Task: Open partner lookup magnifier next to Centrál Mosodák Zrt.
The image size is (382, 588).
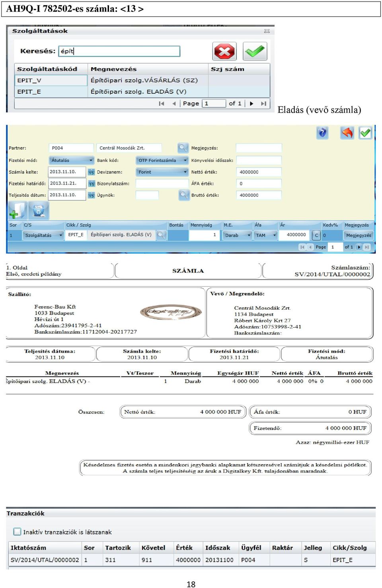Action: tap(183, 148)
